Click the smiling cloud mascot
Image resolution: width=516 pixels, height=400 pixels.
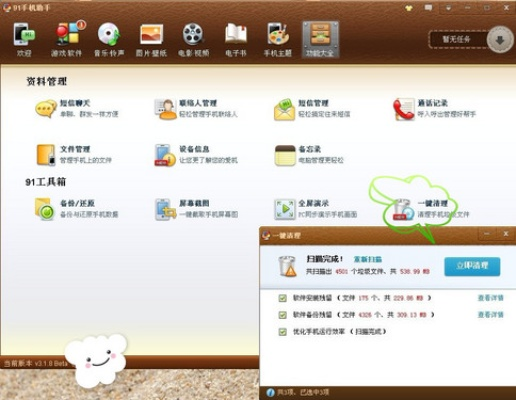point(96,361)
